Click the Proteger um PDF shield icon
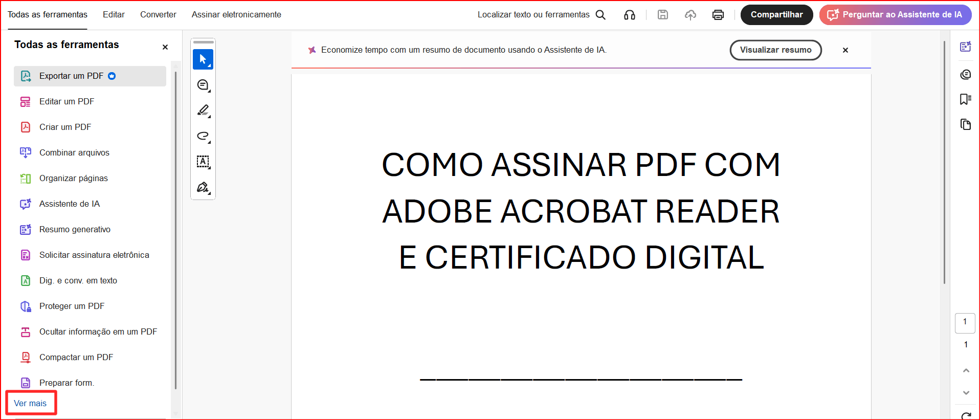The width and height of the screenshot is (980, 420). [26, 306]
